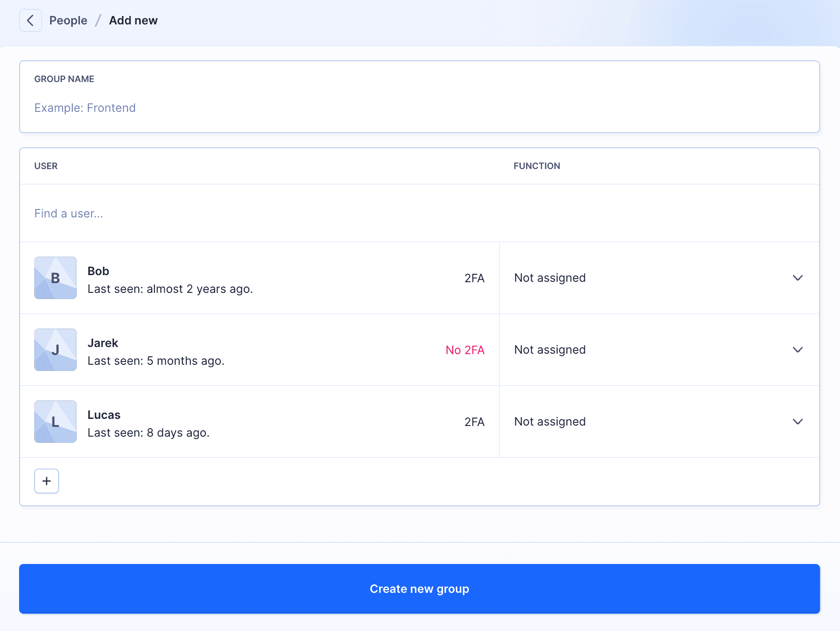Select the Add new breadcrumb

[x=133, y=20]
